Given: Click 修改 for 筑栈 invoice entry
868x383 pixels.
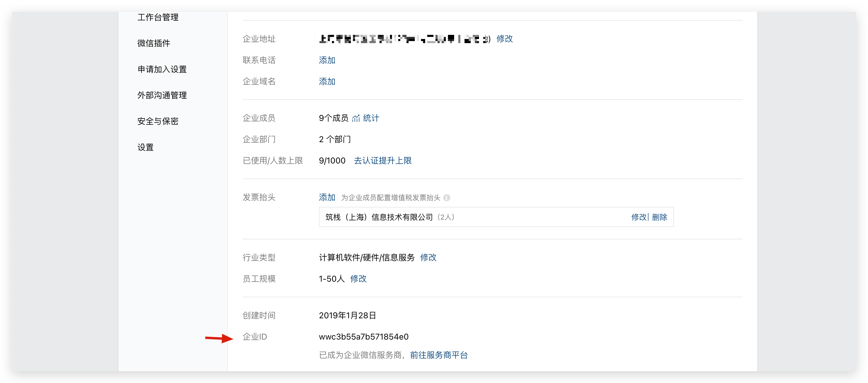Looking at the screenshot, I should (639, 217).
